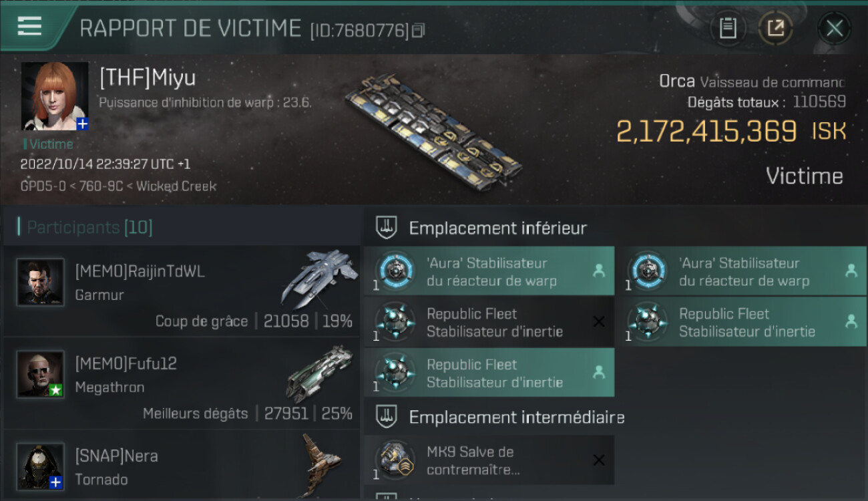Image resolution: width=868 pixels, height=501 pixels.
Task: Select first 'Aura' Stabilisateur warp module
Action: coord(489,271)
